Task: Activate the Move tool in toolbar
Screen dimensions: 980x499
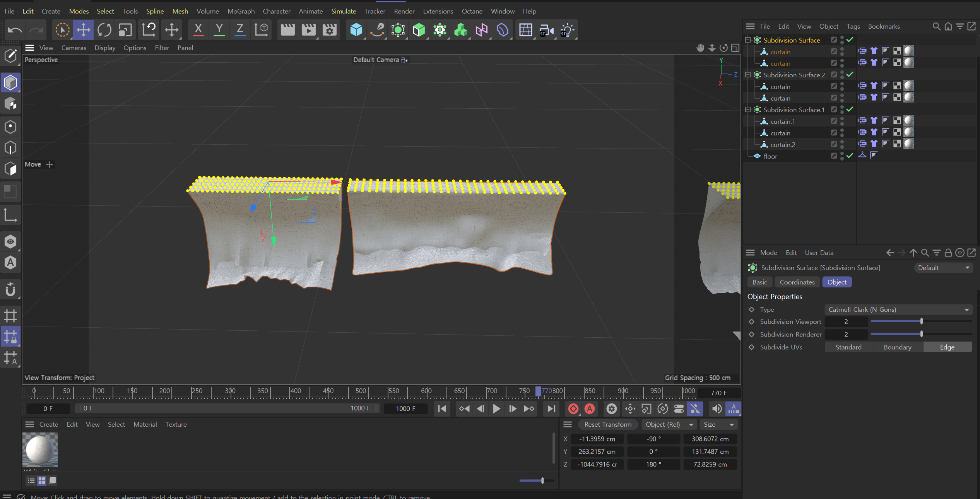Action: coord(83,30)
